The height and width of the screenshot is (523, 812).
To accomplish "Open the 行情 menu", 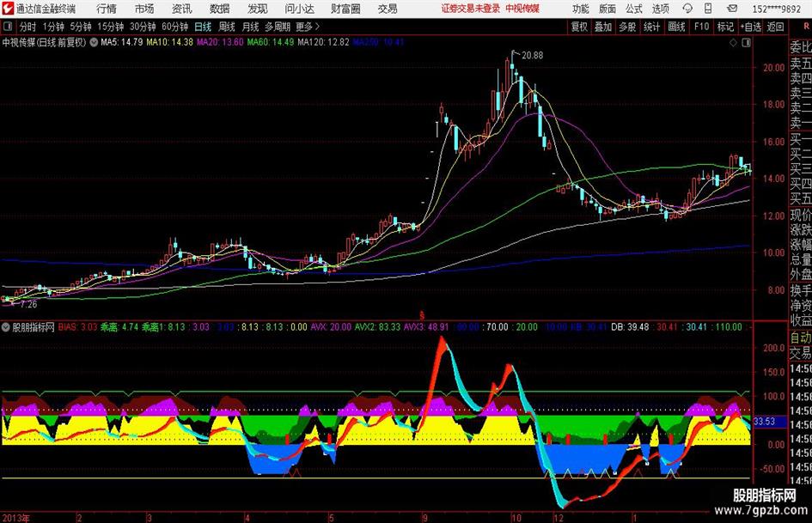I will (107, 9).
